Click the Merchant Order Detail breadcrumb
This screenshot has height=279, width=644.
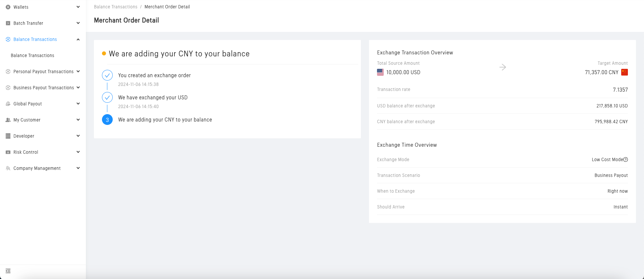point(167,7)
